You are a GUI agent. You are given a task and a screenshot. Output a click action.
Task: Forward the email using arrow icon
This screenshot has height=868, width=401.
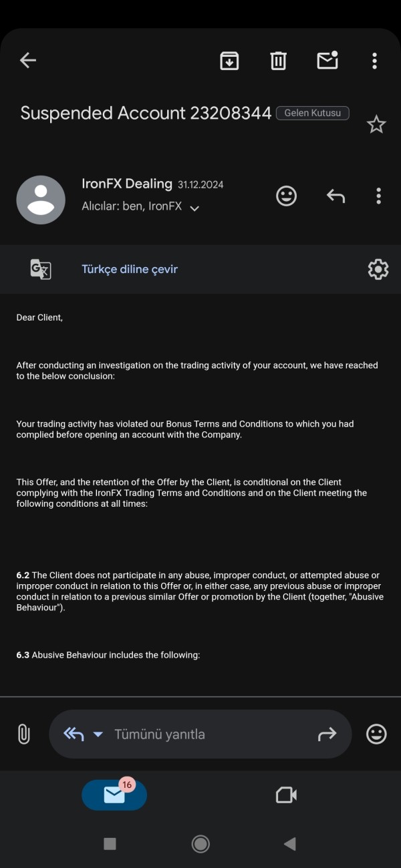[x=327, y=734]
